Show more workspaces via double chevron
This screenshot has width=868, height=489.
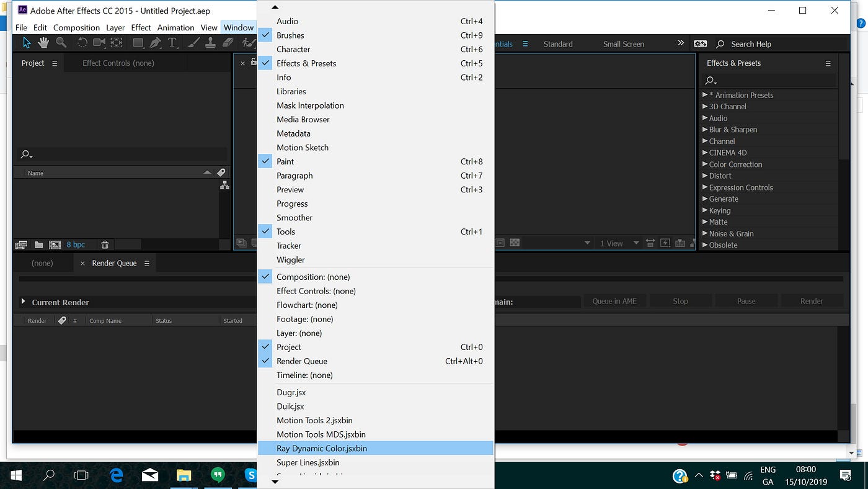tap(681, 43)
